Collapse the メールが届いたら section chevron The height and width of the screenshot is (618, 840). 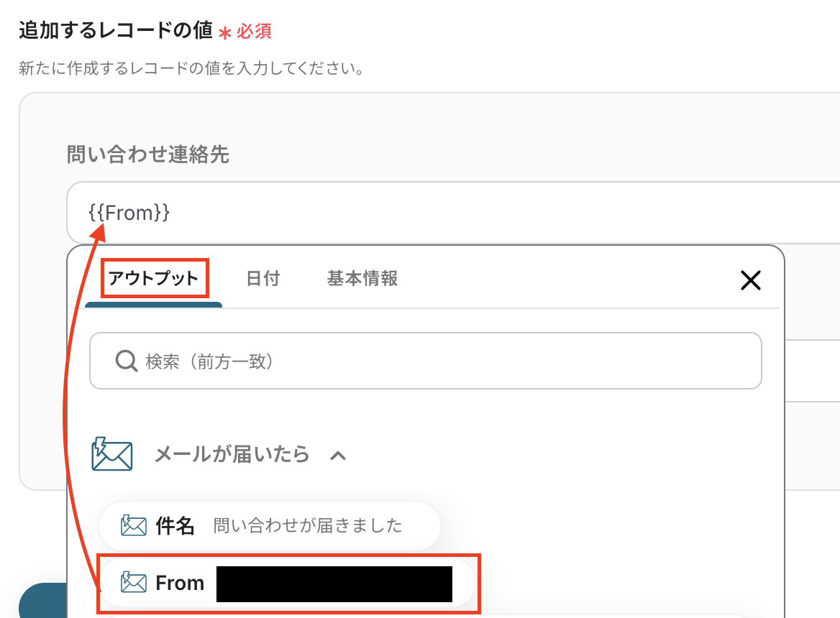coord(338,455)
